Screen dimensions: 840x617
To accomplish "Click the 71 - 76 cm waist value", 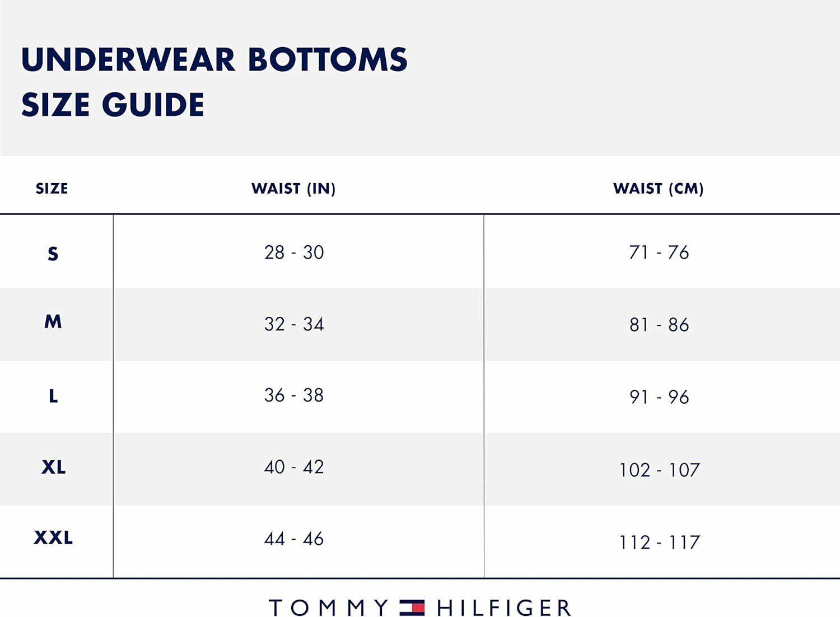I will coord(659,253).
